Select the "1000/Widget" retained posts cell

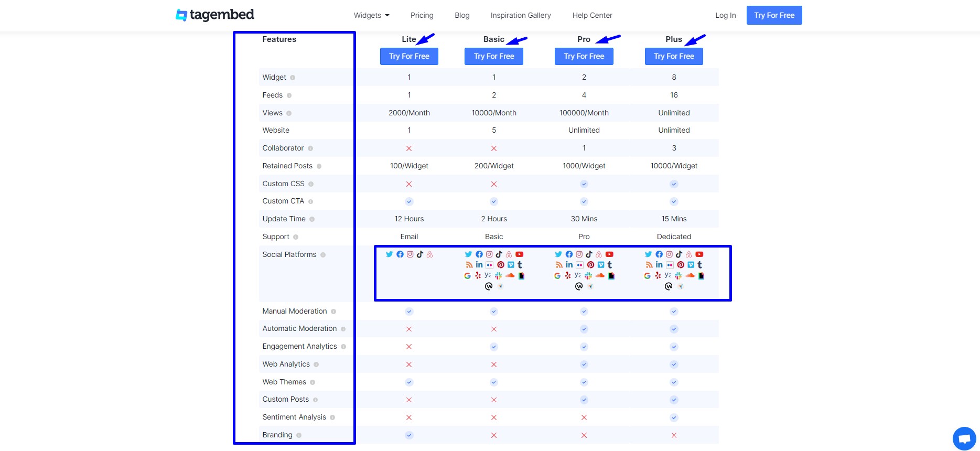584,166
